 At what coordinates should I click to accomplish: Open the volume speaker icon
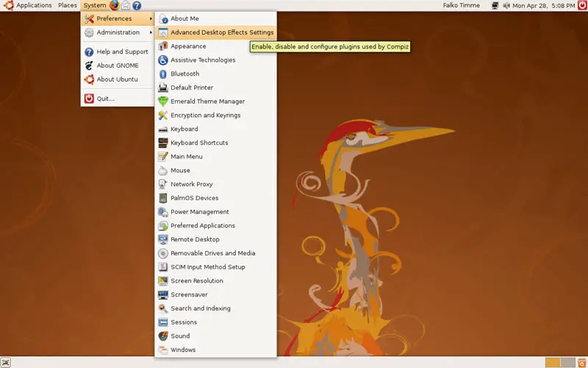(x=506, y=6)
